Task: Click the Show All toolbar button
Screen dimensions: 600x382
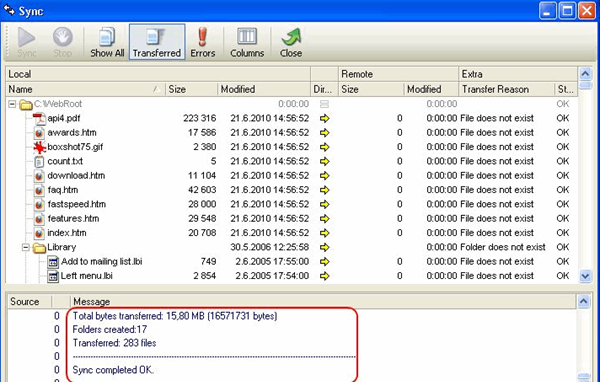Action: coord(107,42)
